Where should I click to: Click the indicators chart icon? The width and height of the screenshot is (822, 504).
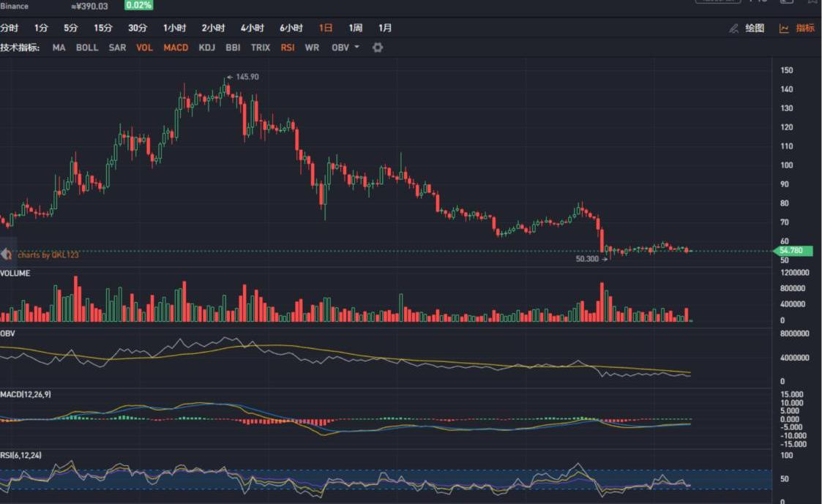[784, 29]
